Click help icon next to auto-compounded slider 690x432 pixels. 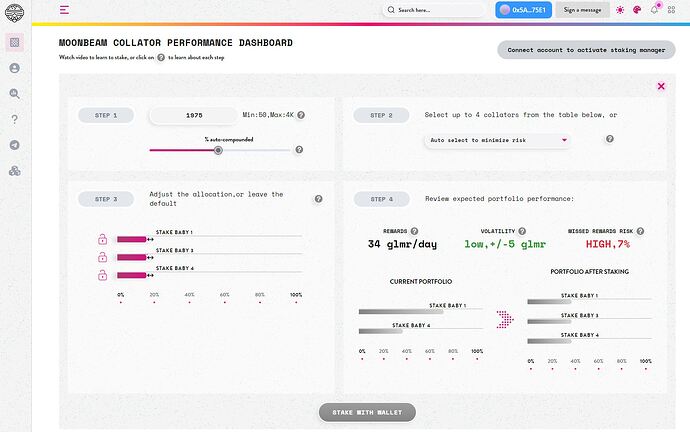299,150
